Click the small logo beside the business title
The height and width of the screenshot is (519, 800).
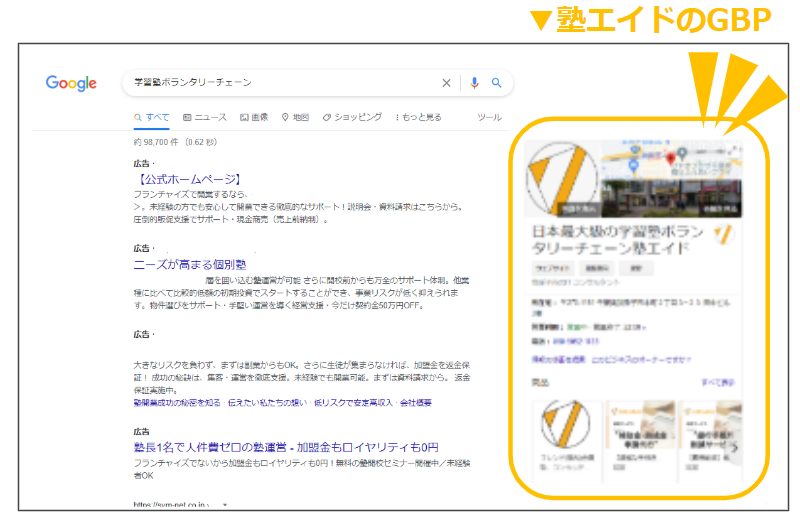click(724, 234)
